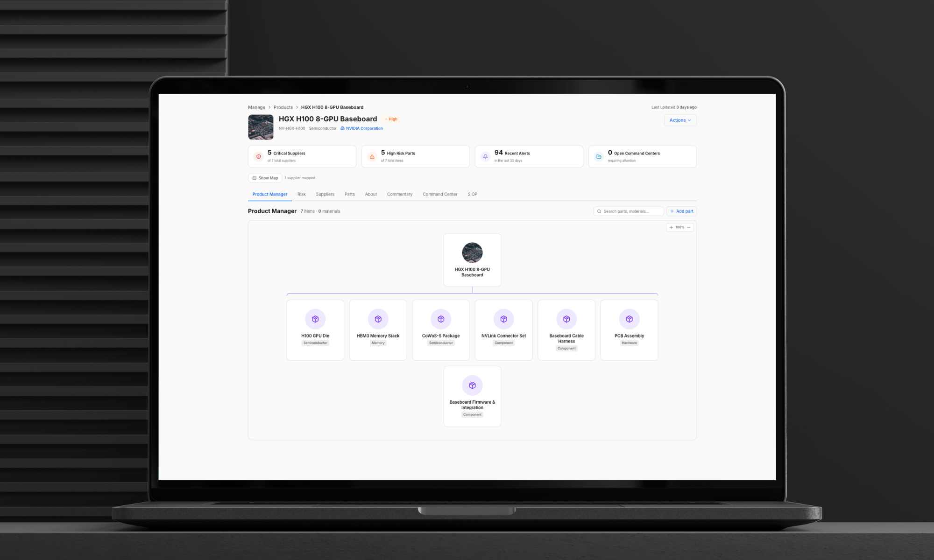Click the Memory tag under HBM3 Memory Stack

tap(378, 343)
